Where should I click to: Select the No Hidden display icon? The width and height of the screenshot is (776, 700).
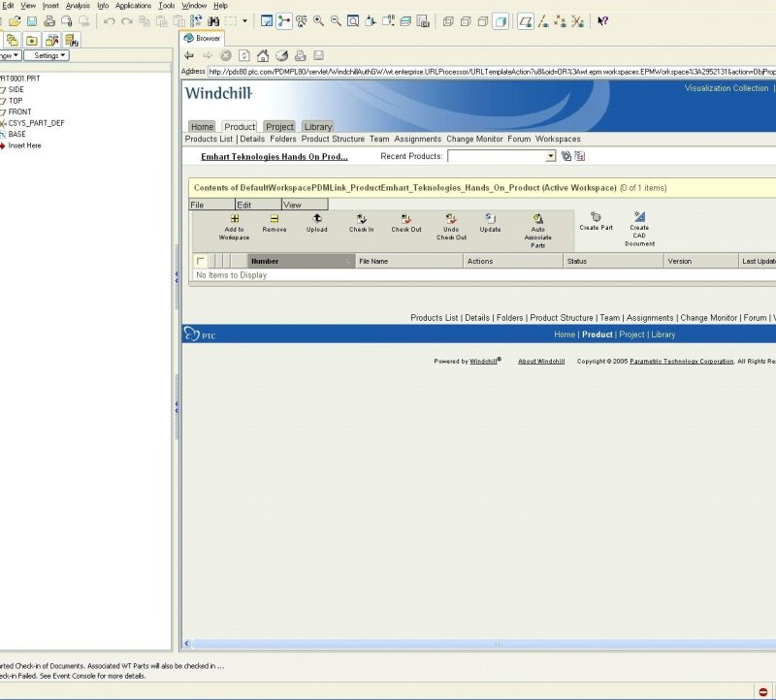483,21
